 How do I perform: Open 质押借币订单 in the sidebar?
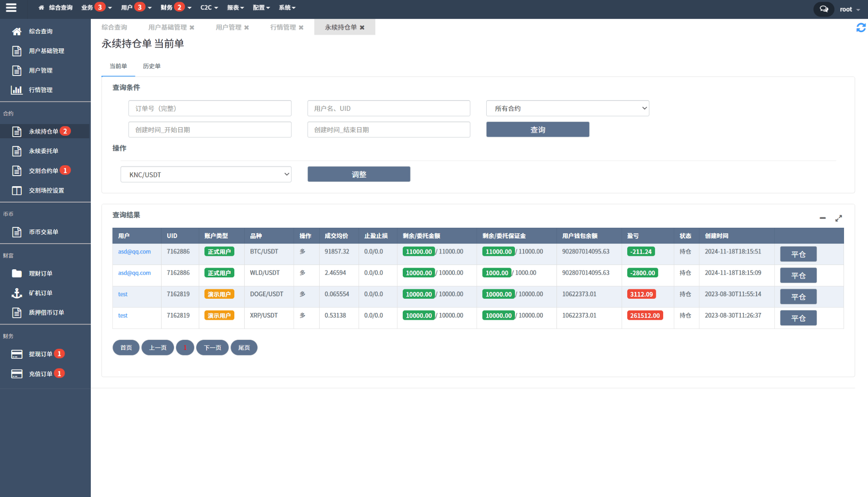[x=47, y=312]
